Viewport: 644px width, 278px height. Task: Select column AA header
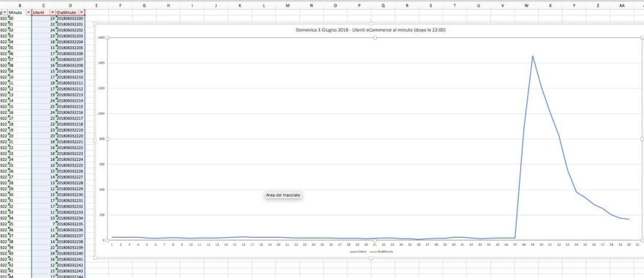point(622,5)
